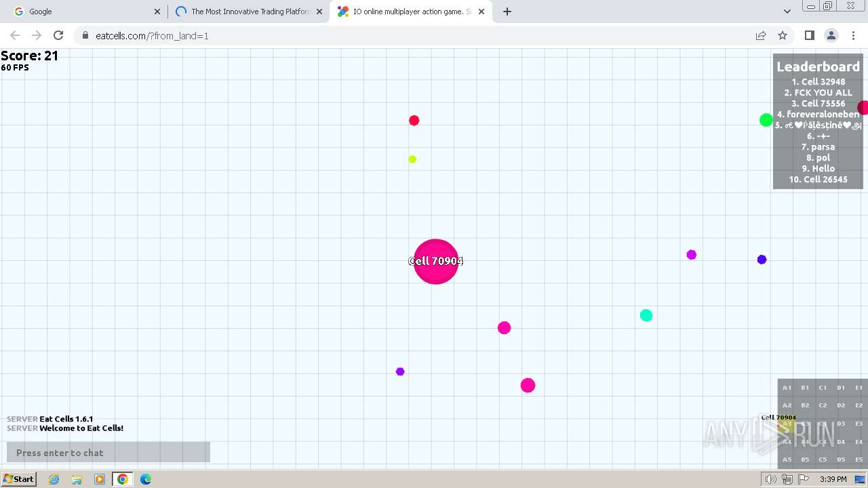Close the Google tab
Viewport: 868px width, 488px height.
(157, 12)
